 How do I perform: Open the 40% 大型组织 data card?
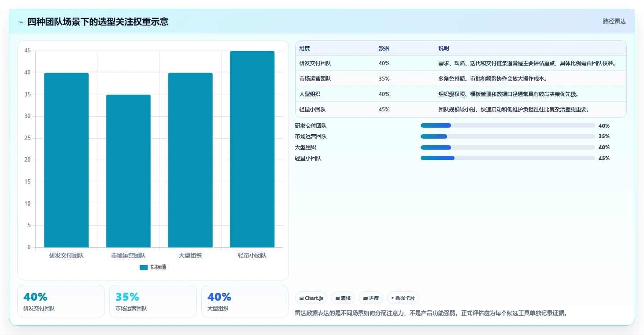pyautogui.click(x=245, y=301)
